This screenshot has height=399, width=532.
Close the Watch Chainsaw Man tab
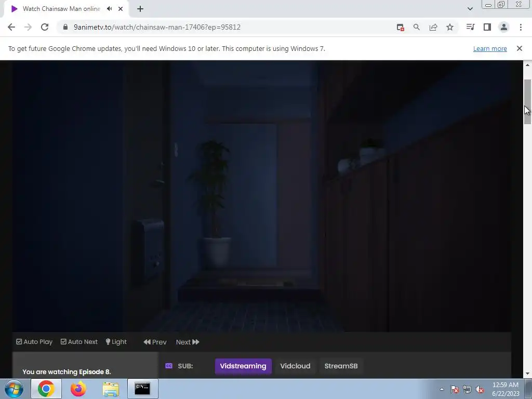coord(121,9)
